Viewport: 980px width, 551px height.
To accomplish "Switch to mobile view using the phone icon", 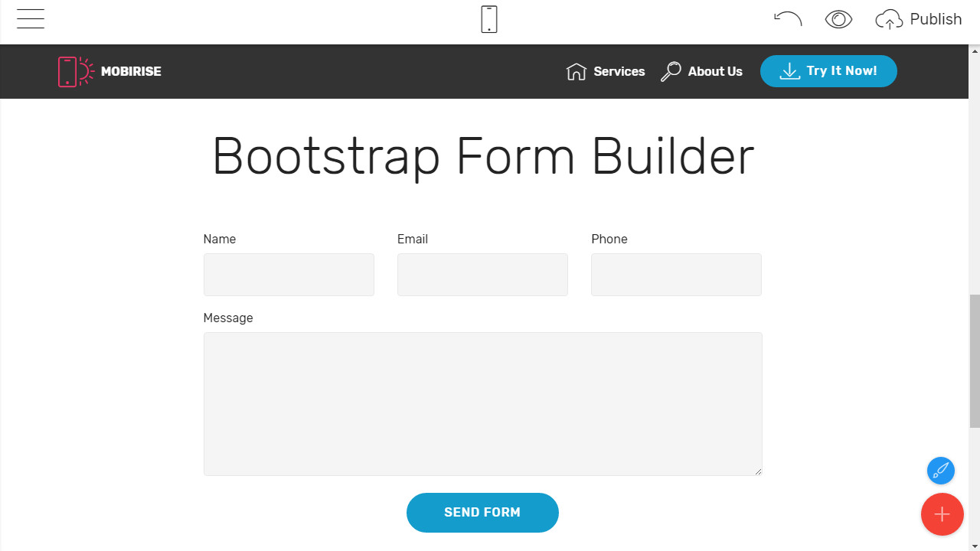I will [x=488, y=19].
